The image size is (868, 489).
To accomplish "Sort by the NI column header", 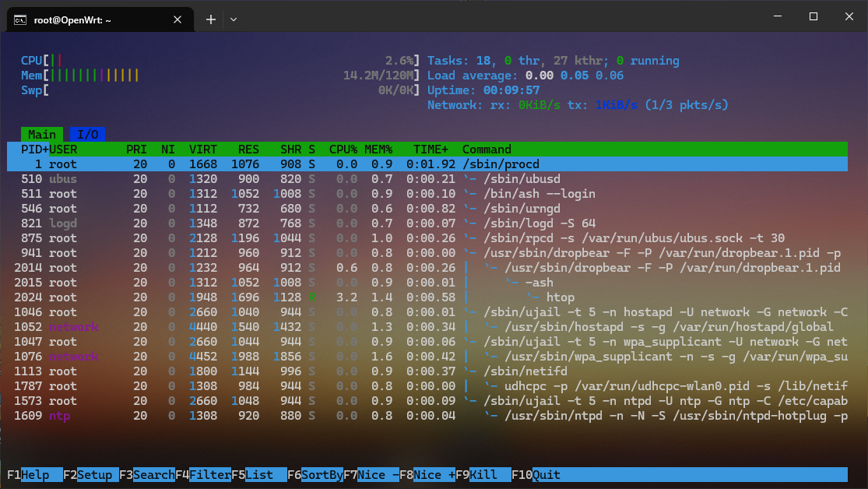I will point(167,150).
